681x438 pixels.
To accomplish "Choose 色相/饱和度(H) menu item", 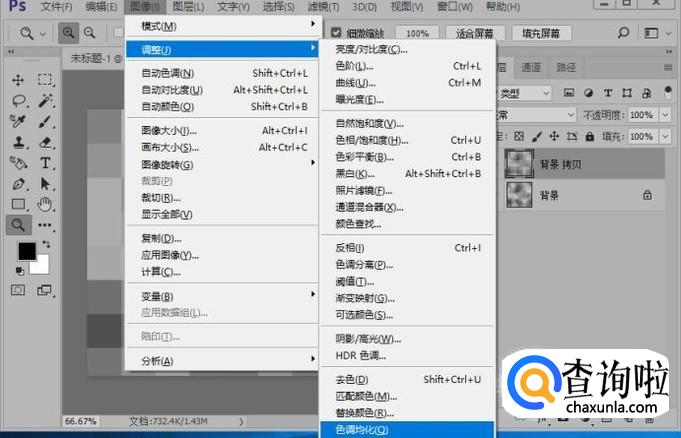I will [x=407, y=140].
